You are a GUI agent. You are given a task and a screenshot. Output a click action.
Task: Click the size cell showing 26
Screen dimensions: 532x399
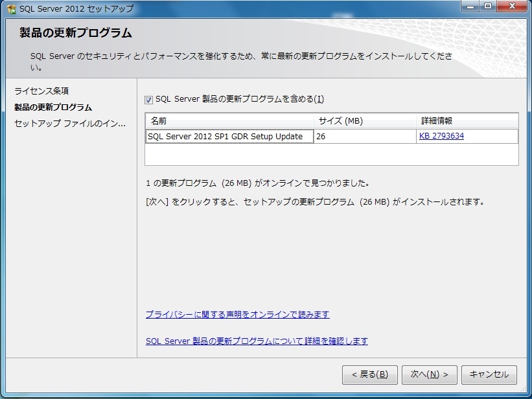pyautogui.click(x=365, y=137)
